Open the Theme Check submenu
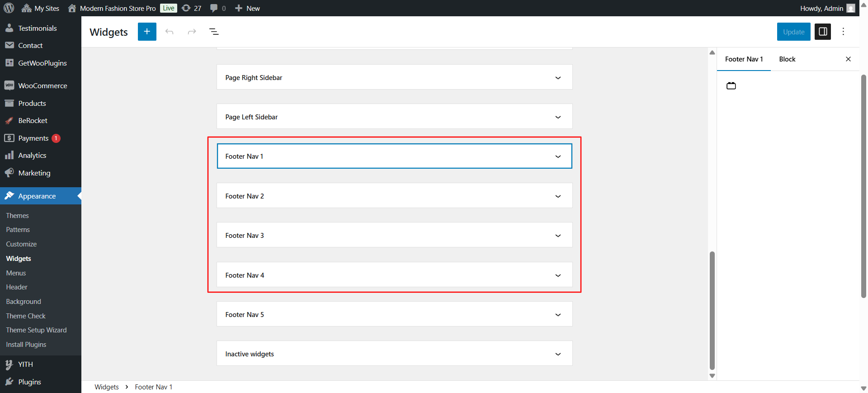The height and width of the screenshot is (393, 868). click(26, 316)
